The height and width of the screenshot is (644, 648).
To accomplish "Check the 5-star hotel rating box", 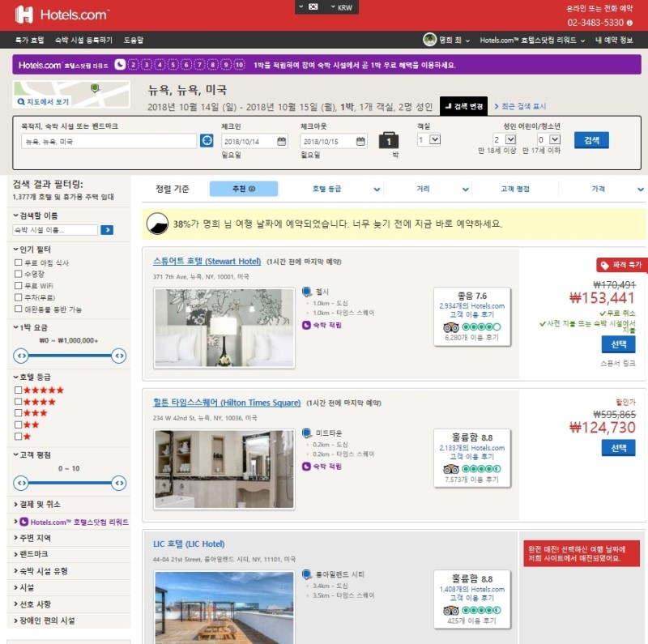I will pyautogui.click(x=18, y=390).
